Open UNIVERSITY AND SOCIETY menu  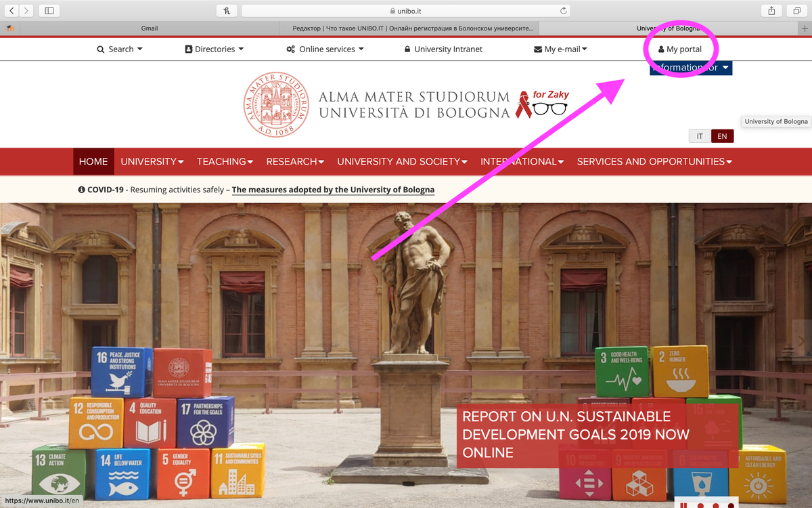pyautogui.click(x=403, y=161)
